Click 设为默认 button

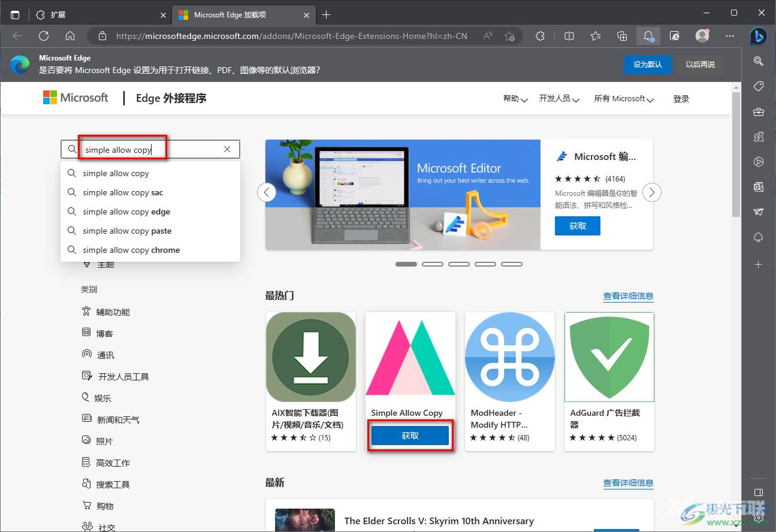648,64
